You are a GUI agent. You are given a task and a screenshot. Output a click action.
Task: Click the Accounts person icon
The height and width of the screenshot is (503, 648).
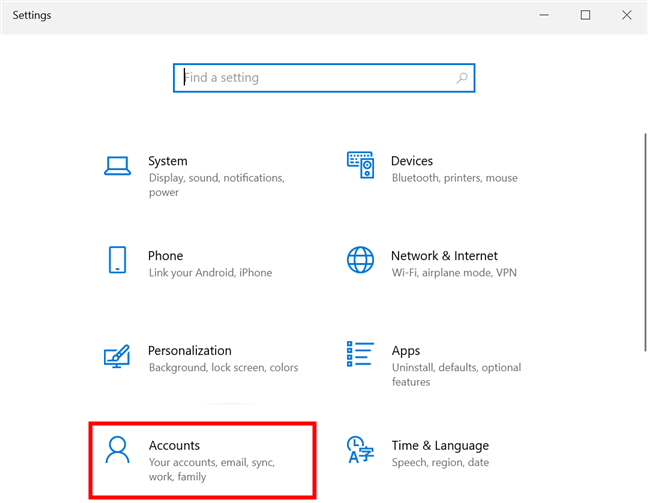point(117,450)
